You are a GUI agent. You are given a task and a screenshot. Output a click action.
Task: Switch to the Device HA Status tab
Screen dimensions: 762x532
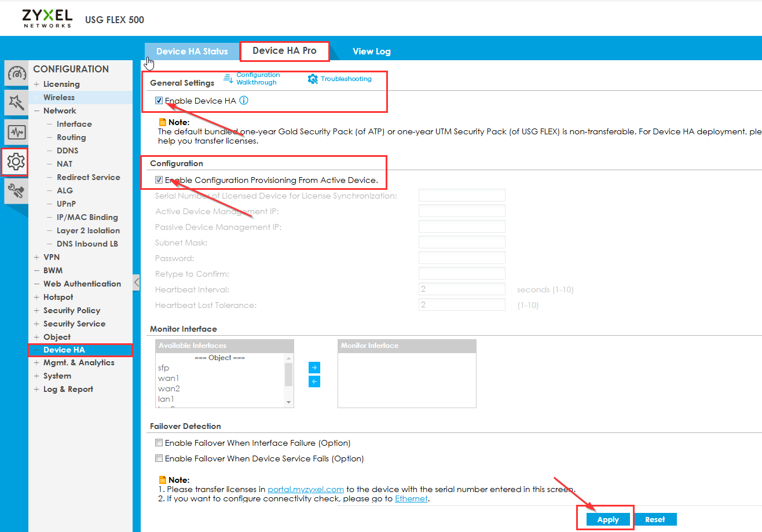click(192, 51)
